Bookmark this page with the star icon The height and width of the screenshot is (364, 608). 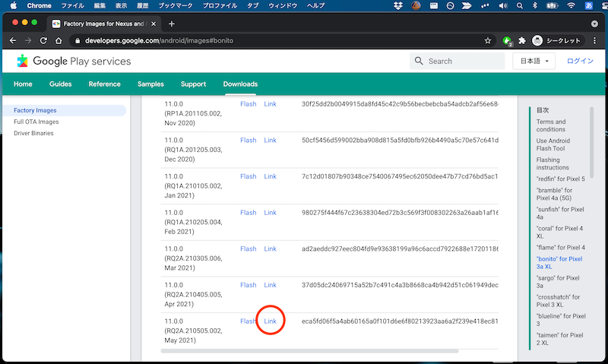pyautogui.click(x=488, y=40)
